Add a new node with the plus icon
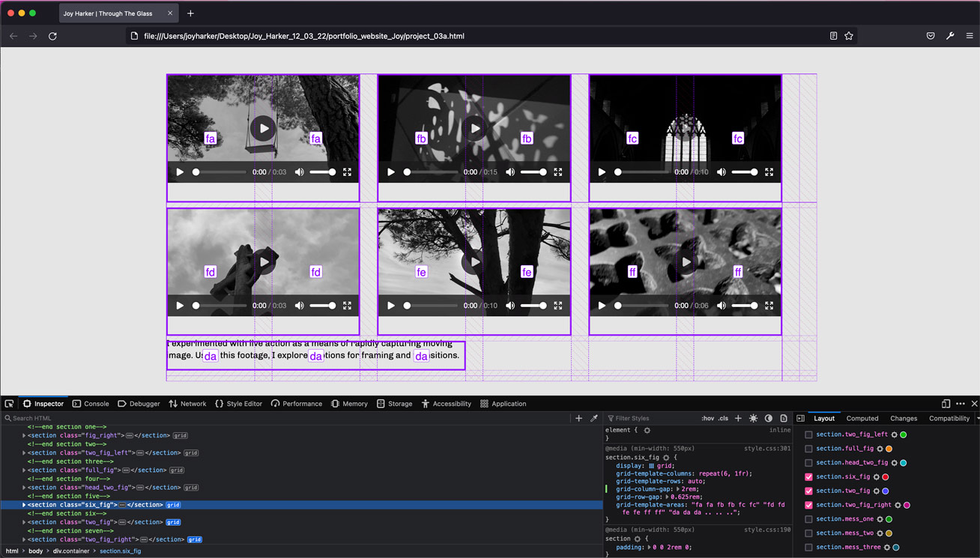 tap(578, 418)
